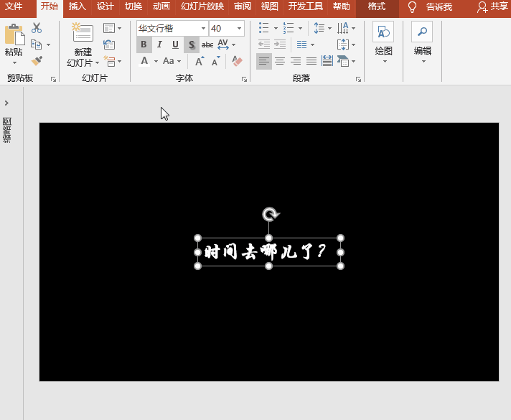Screen dimensions: 511x420
Task: Open the slide layout icon
Action: 109,29
